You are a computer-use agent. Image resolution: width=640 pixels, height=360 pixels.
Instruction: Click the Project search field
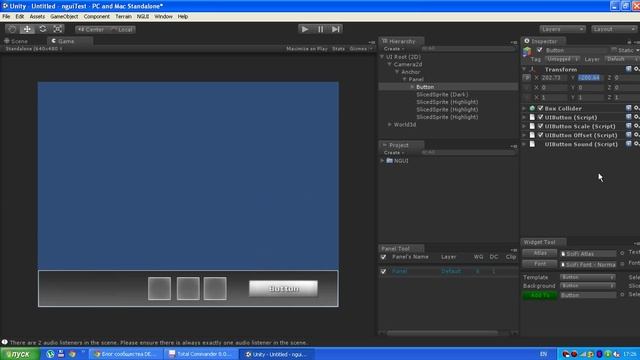point(469,152)
